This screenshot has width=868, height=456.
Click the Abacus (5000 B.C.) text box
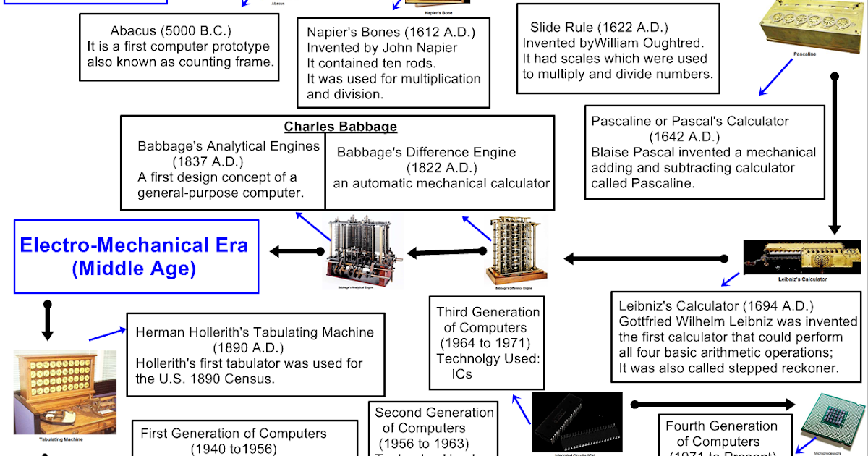click(178, 46)
